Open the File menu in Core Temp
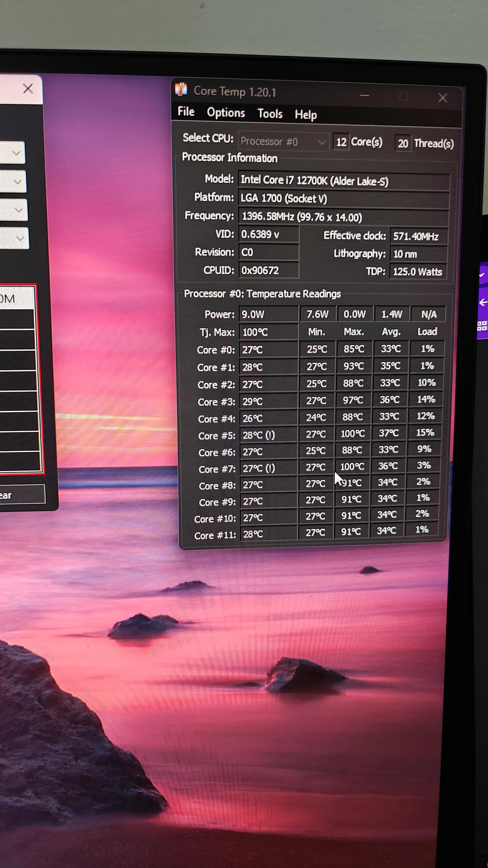This screenshot has height=868, width=488. pyautogui.click(x=186, y=111)
